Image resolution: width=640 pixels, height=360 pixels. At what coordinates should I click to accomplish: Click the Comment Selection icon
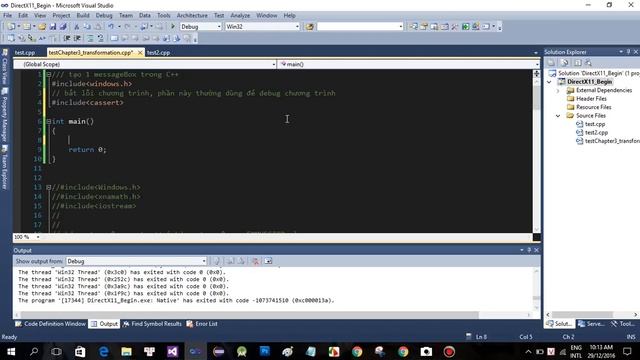click(x=90, y=38)
